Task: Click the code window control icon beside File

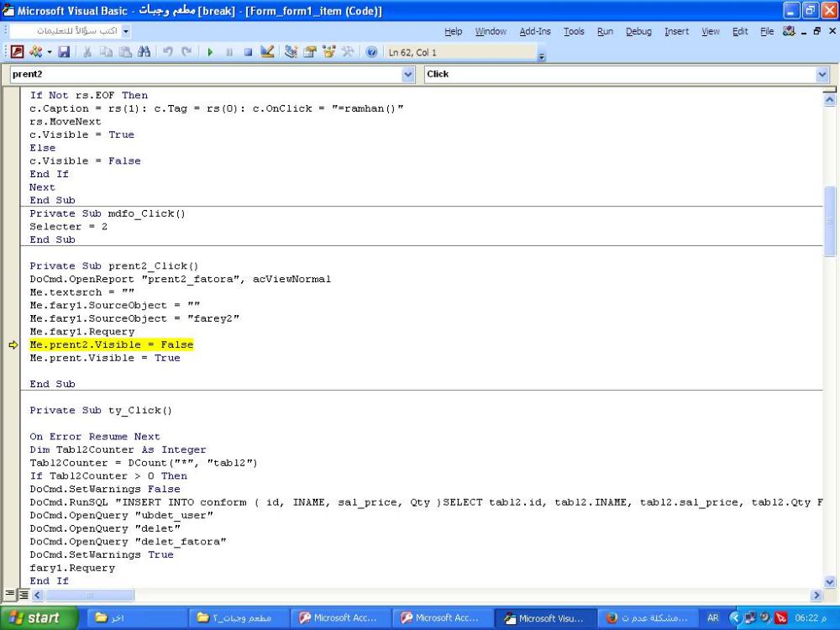Action: [789, 31]
